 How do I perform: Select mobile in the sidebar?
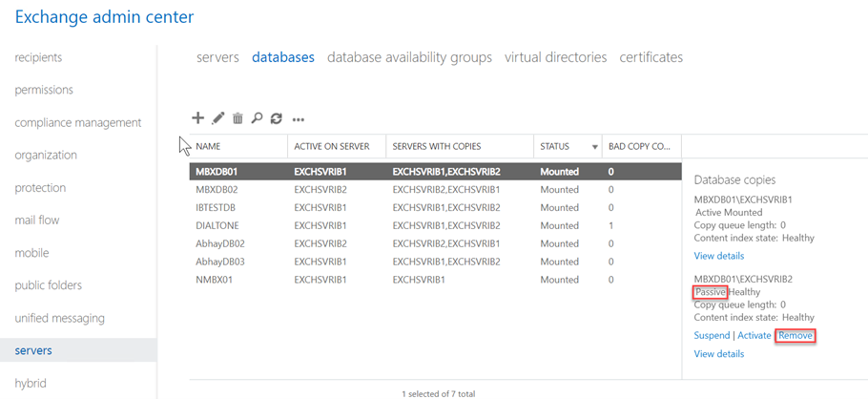tap(31, 253)
